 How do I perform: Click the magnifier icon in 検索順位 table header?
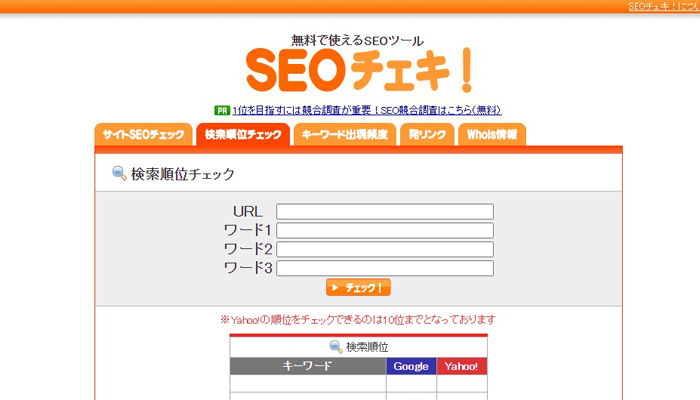[336, 346]
